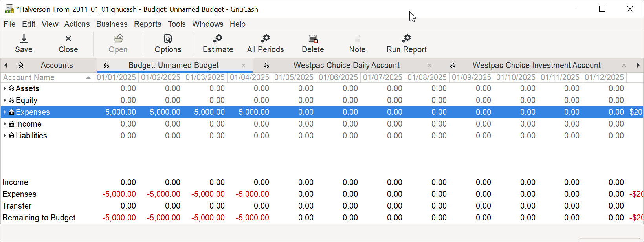Click the Save toolbar icon

point(24,38)
